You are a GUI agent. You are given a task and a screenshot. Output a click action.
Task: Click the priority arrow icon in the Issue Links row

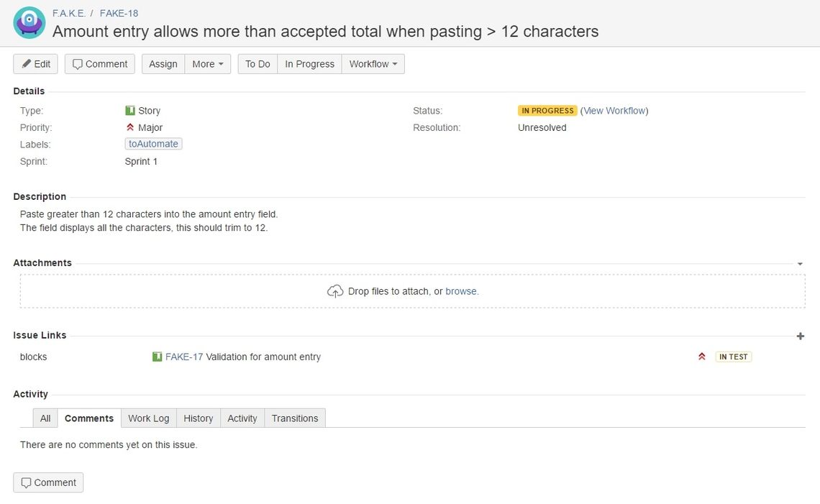[702, 357]
